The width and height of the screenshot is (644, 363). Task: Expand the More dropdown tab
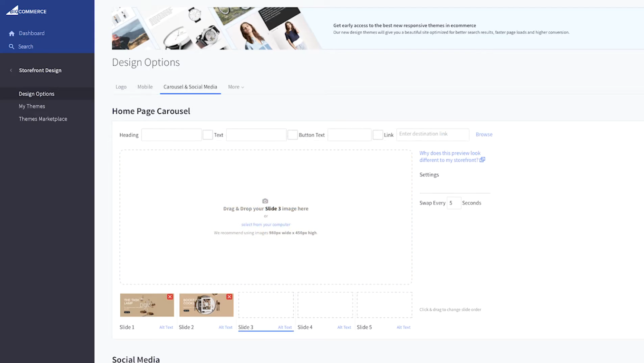[236, 87]
